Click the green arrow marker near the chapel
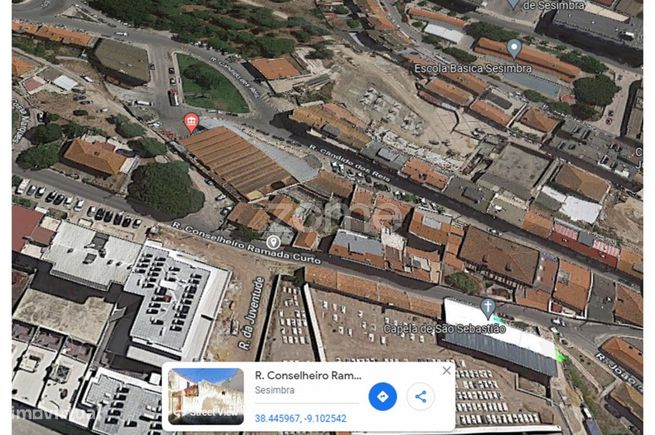 tap(560, 356)
